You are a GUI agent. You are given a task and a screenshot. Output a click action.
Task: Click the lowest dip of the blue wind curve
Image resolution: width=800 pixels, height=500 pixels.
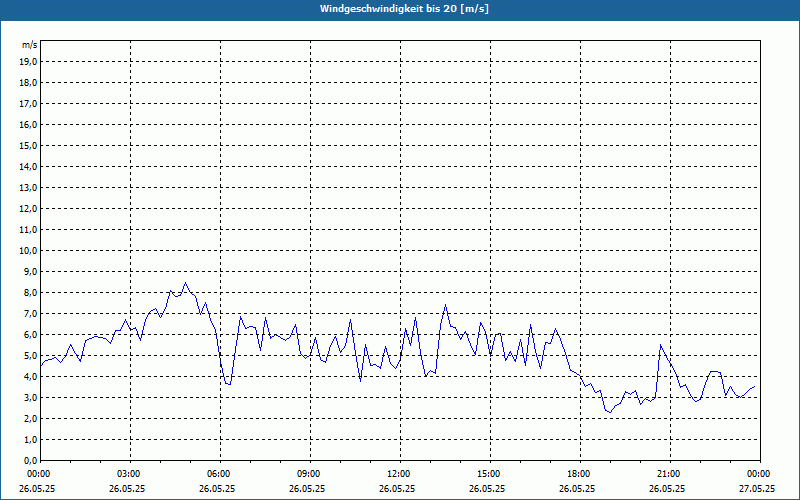pos(610,412)
